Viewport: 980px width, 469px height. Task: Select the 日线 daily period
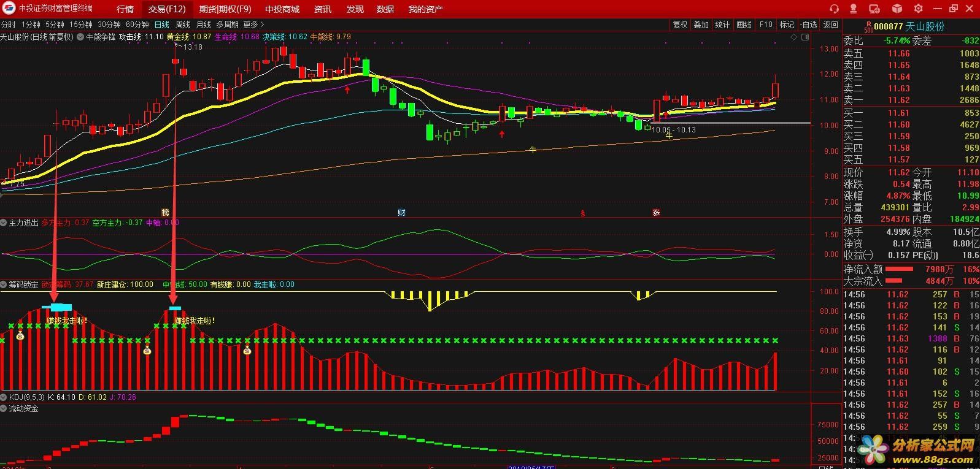point(162,25)
